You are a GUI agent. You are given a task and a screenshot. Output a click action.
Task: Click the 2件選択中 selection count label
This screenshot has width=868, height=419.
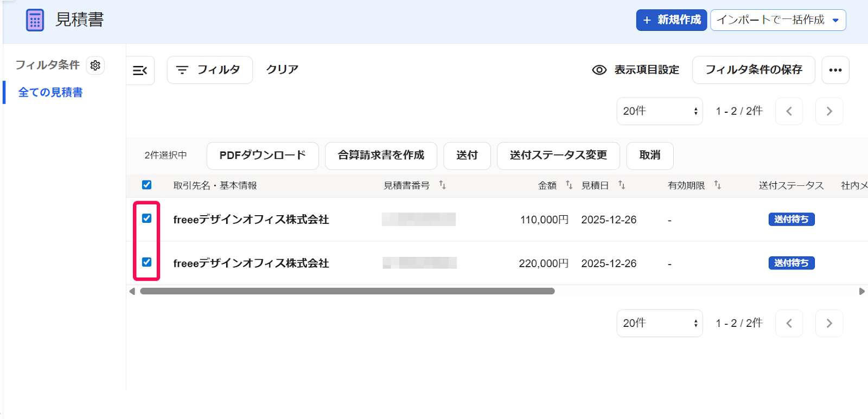(165, 156)
